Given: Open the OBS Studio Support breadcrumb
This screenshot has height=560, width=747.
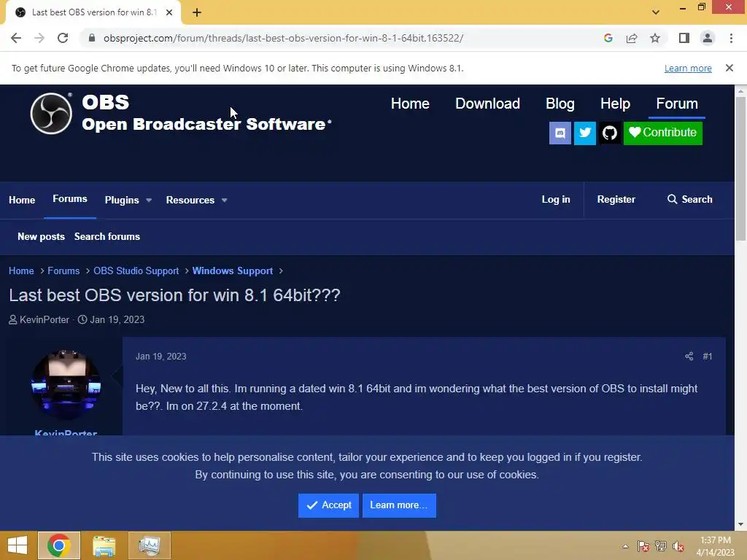Looking at the screenshot, I should (x=136, y=271).
